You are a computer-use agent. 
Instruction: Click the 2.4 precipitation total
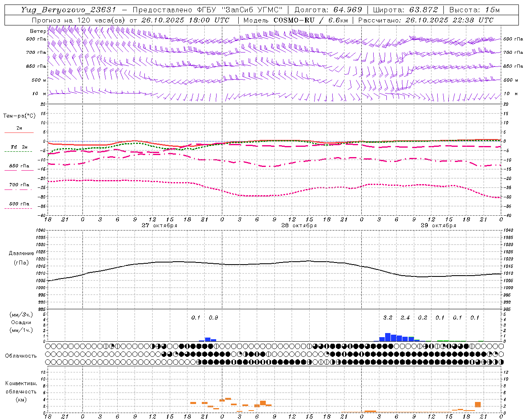405,318
